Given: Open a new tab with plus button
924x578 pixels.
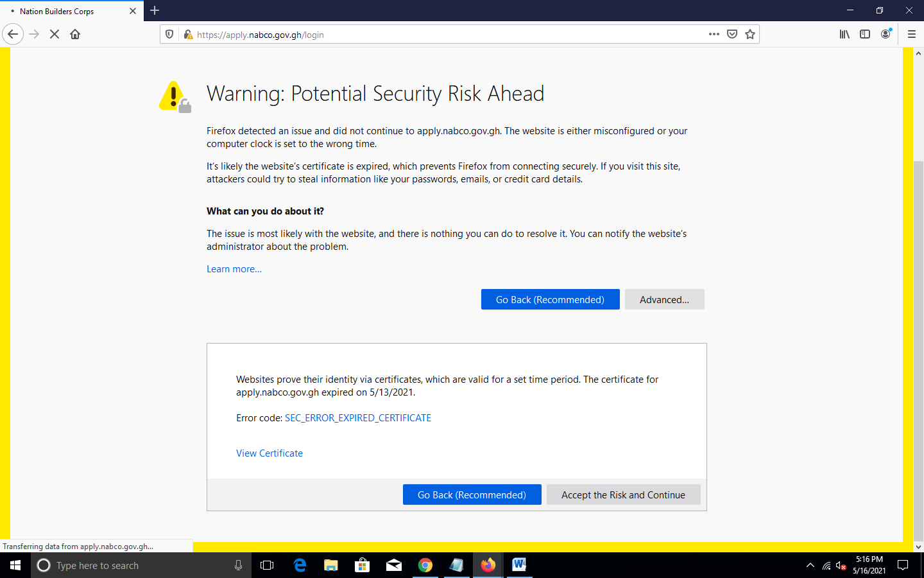Looking at the screenshot, I should click(x=155, y=11).
